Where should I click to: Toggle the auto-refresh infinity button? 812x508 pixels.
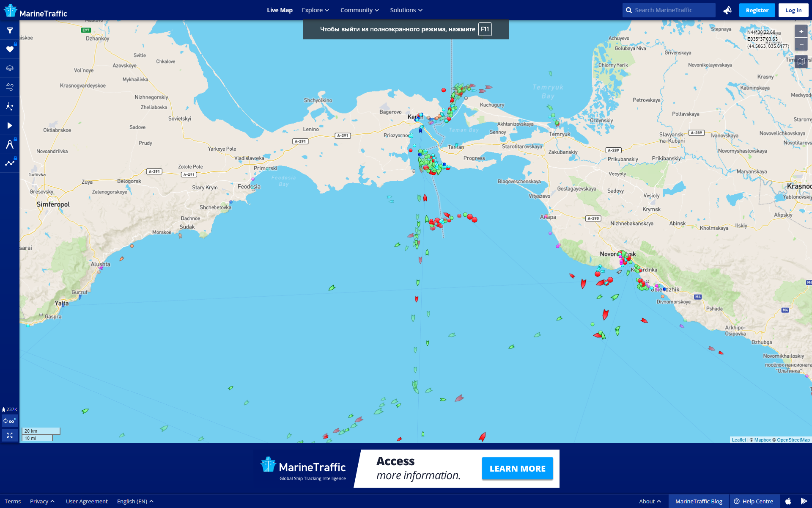9,421
